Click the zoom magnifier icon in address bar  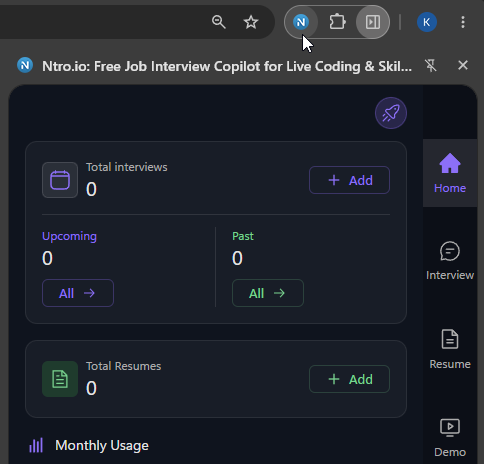click(x=219, y=22)
